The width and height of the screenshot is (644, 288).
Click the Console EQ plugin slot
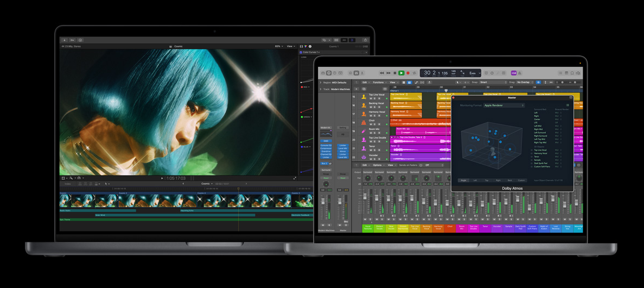click(x=326, y=146)
